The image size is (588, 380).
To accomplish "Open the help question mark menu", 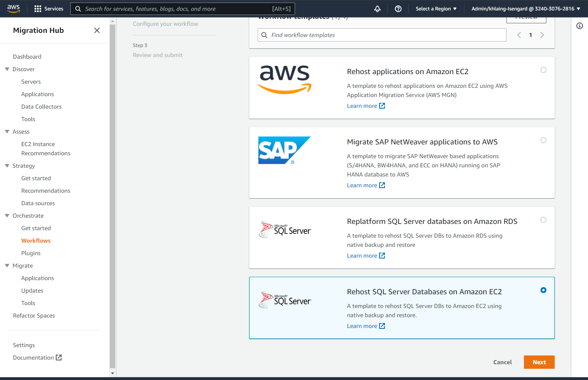I will [x=398, y=9].
